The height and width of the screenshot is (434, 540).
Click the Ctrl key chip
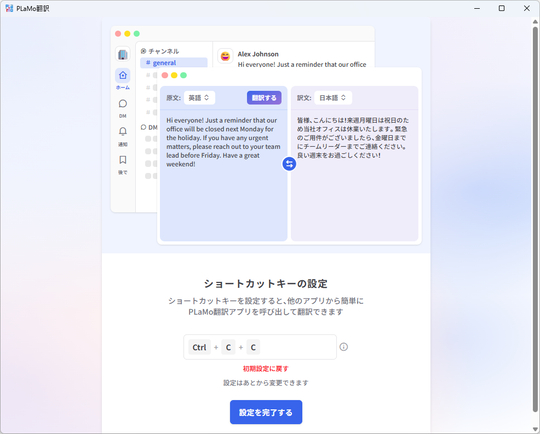pos(199,347)
